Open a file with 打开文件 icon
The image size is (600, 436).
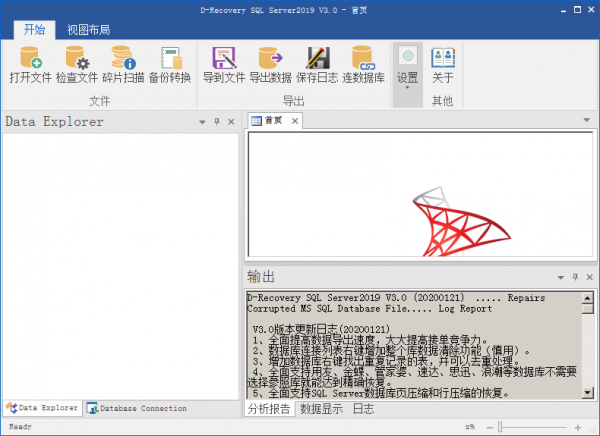click(x=31, y=65)
